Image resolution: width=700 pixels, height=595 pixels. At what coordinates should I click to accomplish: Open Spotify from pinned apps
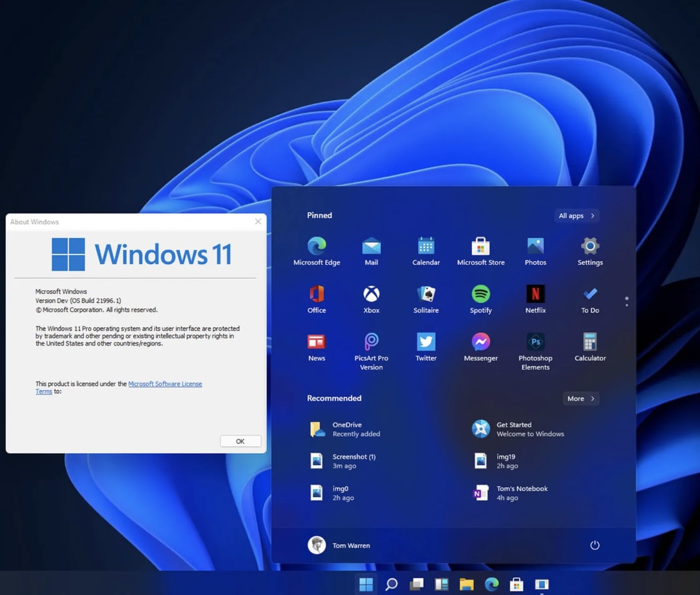pos(480,299)
